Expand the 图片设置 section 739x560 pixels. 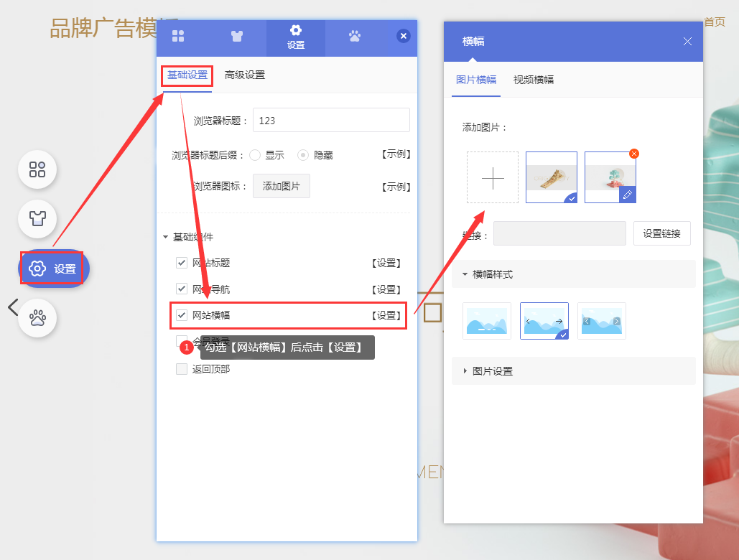pyautogui.click(x=465, y=371)
